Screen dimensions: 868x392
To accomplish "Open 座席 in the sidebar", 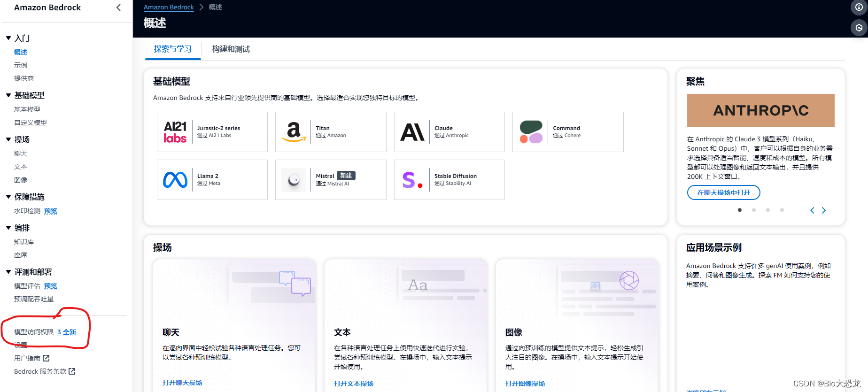I will pyautogui.click(x=21, y=255).
